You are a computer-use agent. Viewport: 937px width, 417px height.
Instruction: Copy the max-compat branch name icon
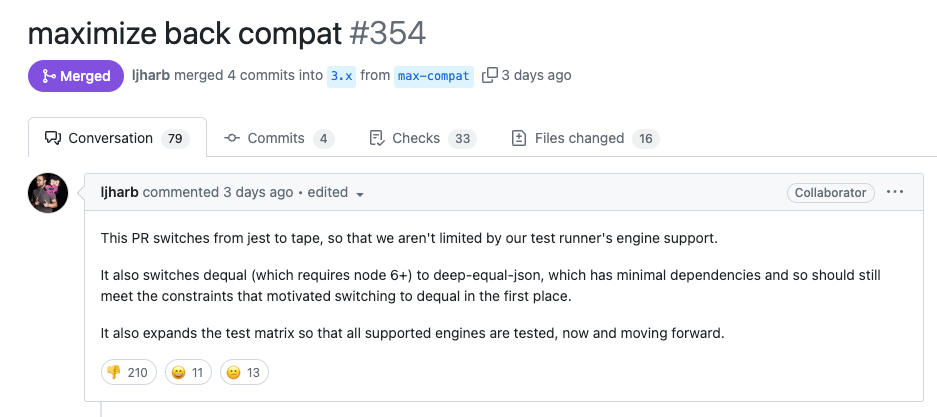pyautogui.click(x=490, y=75)
